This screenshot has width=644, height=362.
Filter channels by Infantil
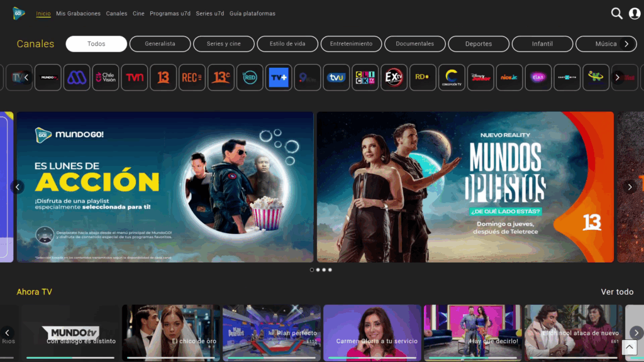click(543, 44)
